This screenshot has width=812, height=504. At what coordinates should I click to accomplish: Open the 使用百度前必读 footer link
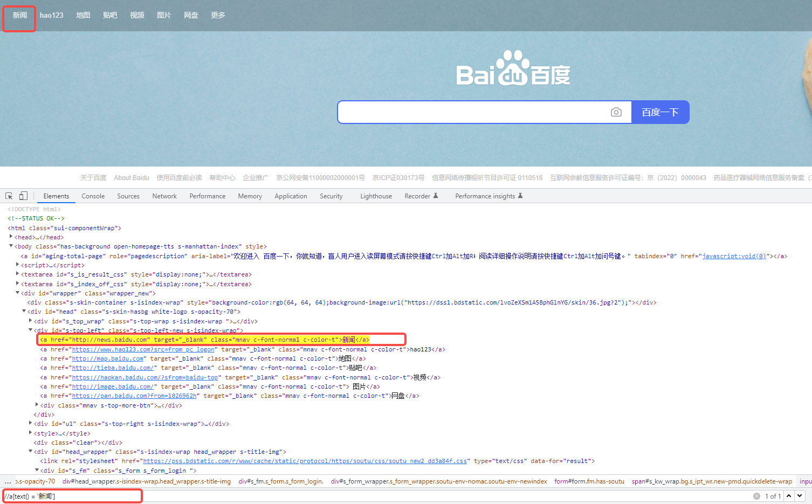179,177
